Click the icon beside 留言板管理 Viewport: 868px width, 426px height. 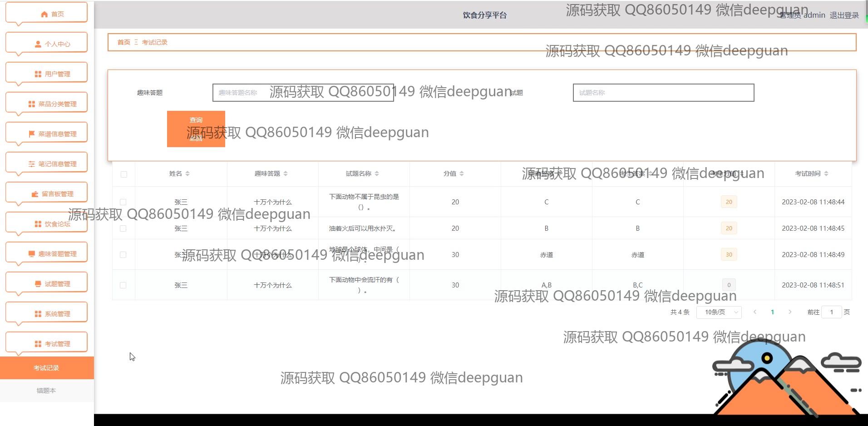click(x=35, y=194)
